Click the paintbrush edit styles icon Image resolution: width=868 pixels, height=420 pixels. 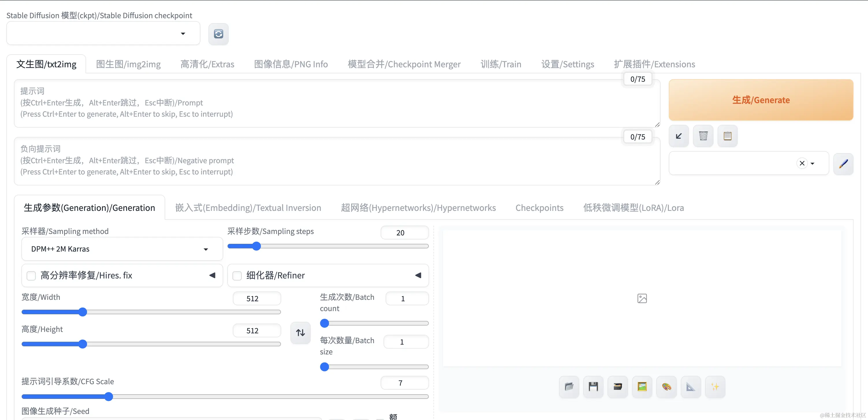(x=843, y=164)
